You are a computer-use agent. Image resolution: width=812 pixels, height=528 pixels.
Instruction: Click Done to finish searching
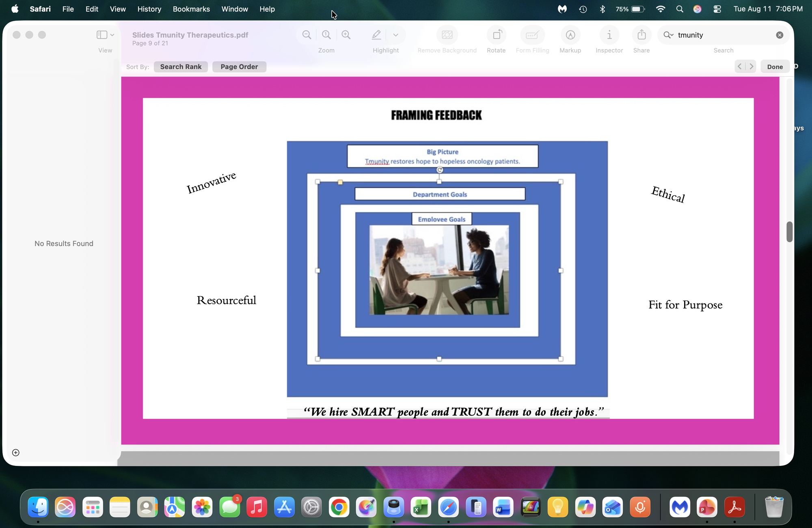click(x=775, y=67)
